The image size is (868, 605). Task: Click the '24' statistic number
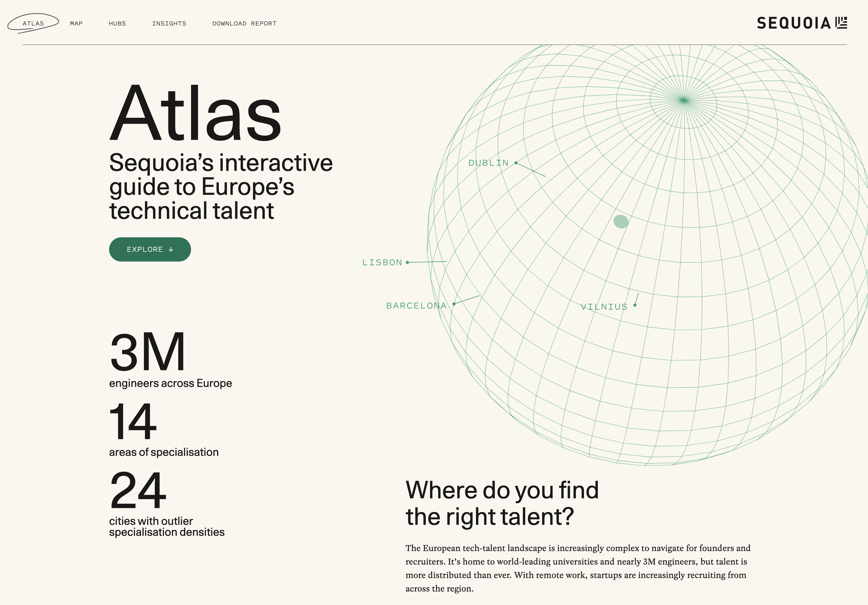tap(138, 490)
